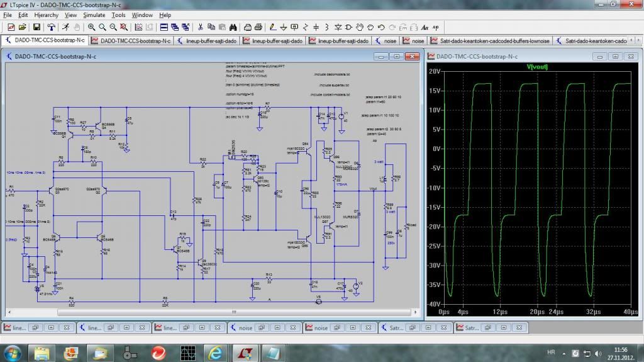Open the View menu
Viewport: 644px width, 362px height.
70,15
